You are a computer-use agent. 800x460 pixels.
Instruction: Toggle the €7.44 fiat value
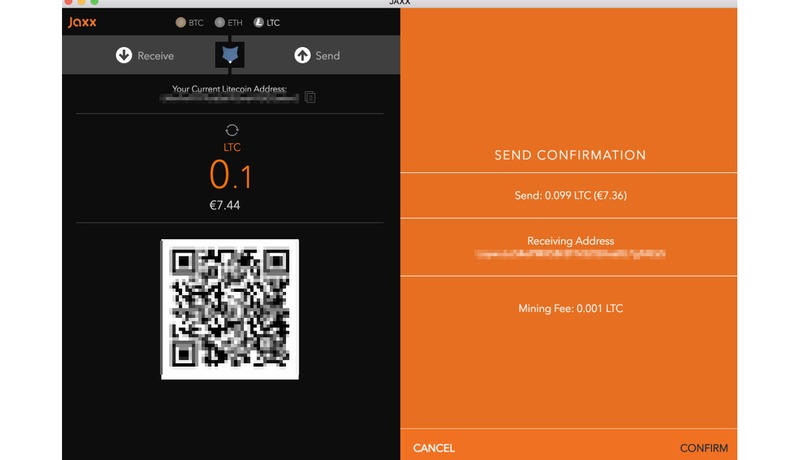[224, 205]
